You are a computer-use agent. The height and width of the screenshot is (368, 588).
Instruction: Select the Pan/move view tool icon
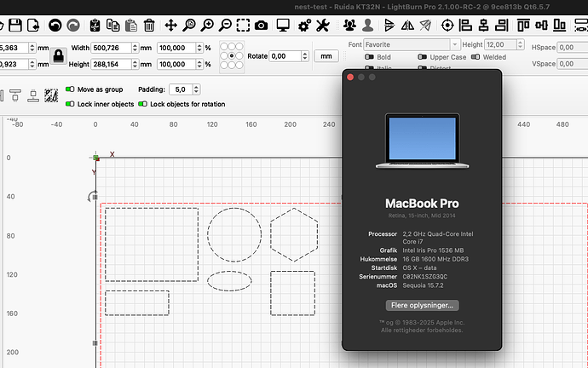(x=172, y=26)
